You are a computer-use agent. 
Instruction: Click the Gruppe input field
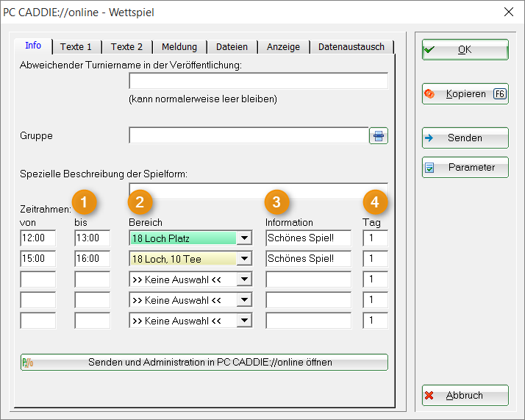(249, 135)
